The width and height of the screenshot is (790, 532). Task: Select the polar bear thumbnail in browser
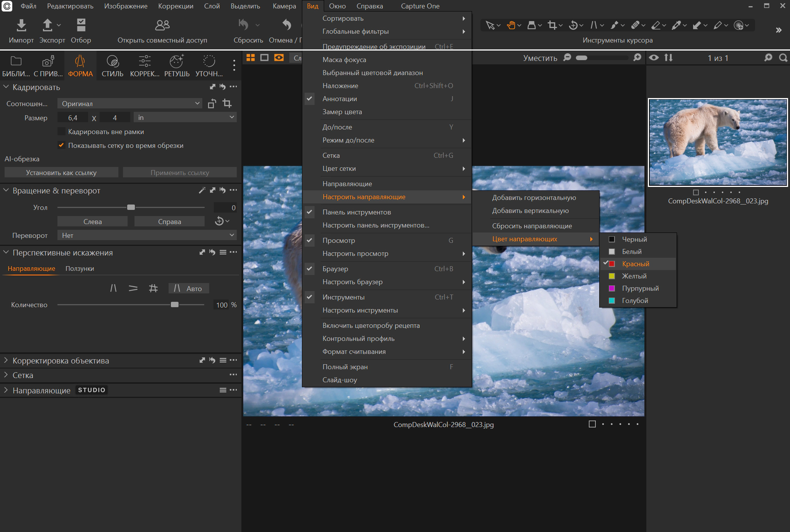[718, 142]
